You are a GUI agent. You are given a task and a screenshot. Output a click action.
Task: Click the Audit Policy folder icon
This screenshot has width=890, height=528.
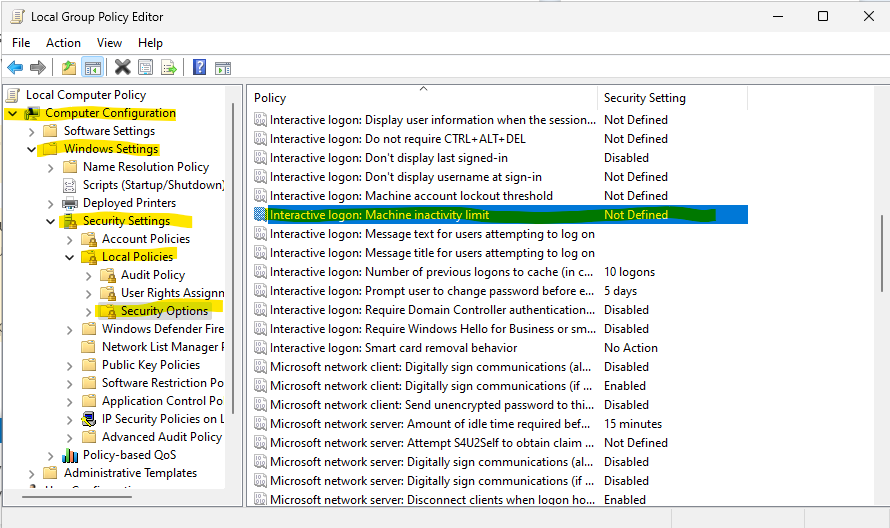(x=108, y=275)
